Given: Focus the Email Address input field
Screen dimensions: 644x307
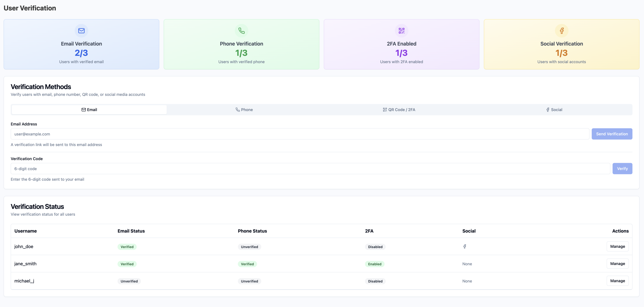Looking at the screenshot, I should pos(300,134).
